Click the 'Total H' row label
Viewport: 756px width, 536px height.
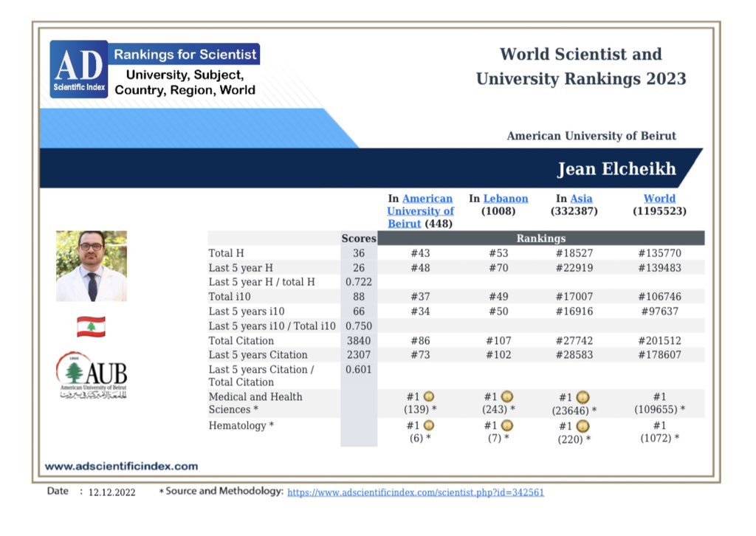tap(226, 253)
